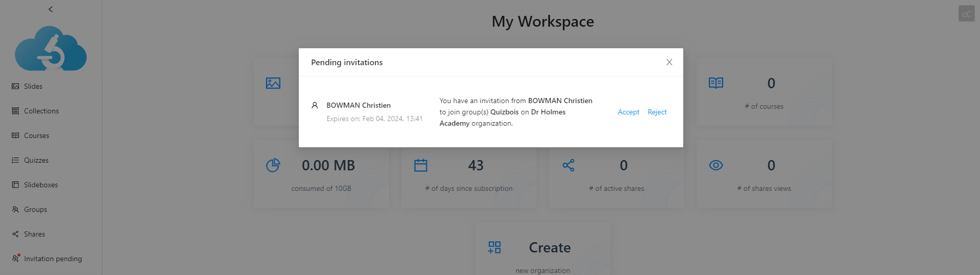Click the courses book icon
This screenshot has height=275, width=980.
pos(716,83)
